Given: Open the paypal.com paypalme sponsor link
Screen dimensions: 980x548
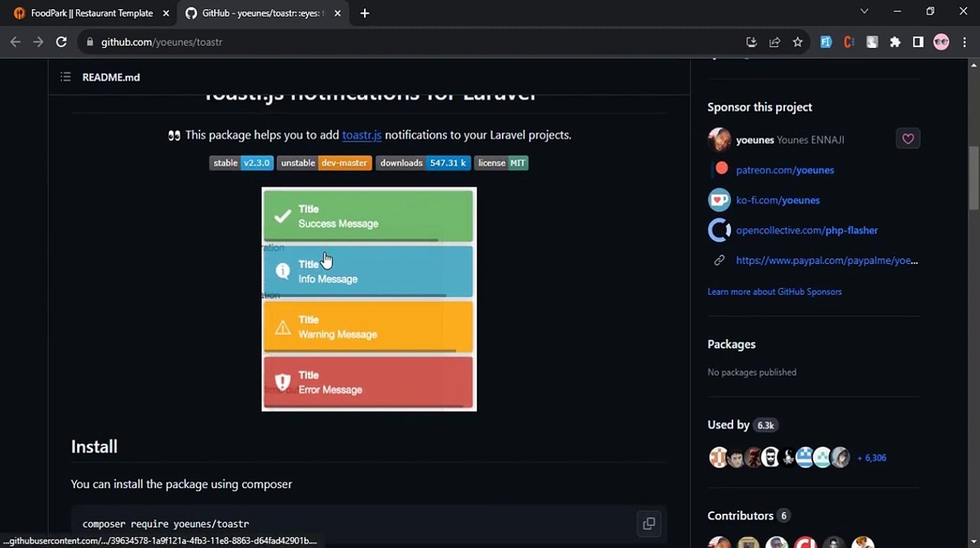Looking at the screenshot, I should coord(827,260).
